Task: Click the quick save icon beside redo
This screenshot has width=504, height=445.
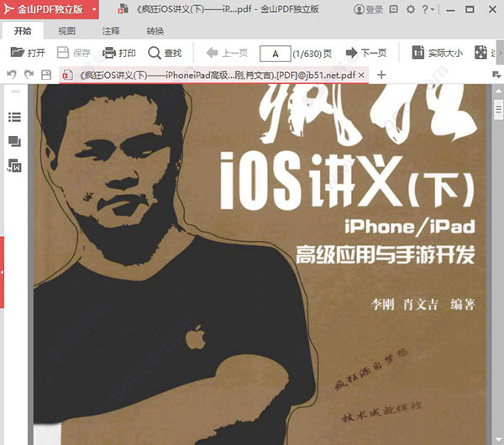Action: [x=46, y=75]
